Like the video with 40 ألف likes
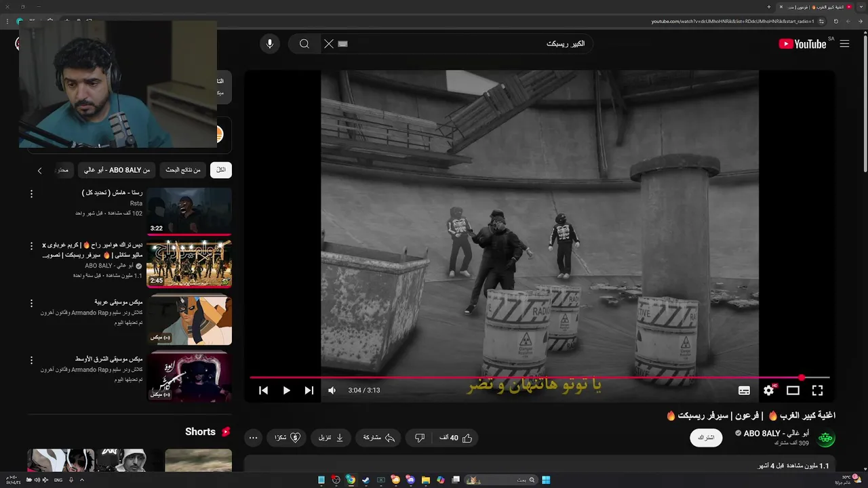 pyautogui.click(x=456, y=438)
